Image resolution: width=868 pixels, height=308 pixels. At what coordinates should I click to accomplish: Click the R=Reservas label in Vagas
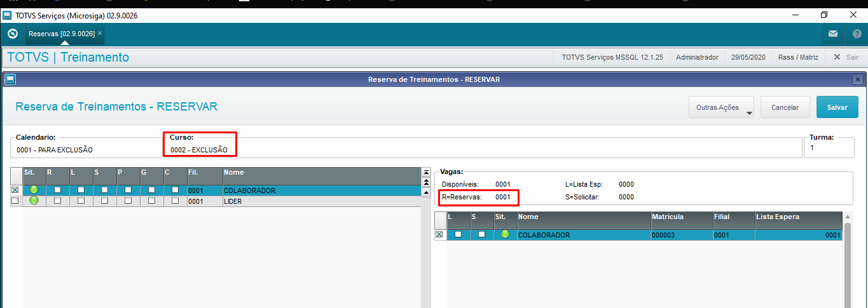tap(462, 197)
